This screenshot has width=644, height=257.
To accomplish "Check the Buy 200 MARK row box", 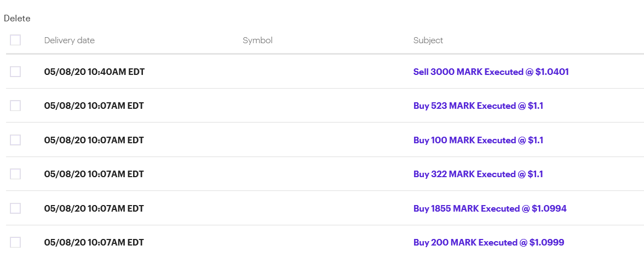I will coord(15,242).
